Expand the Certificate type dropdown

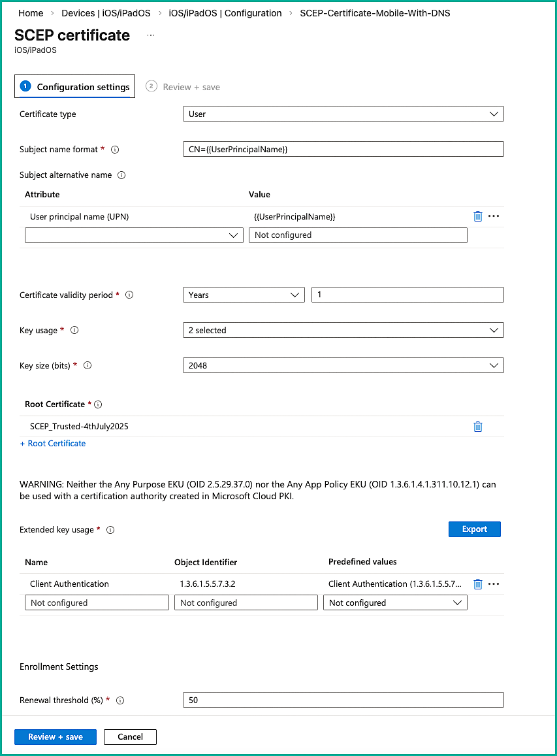[x=343, y=114]
